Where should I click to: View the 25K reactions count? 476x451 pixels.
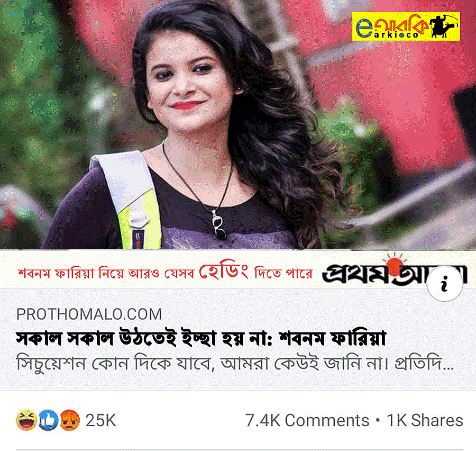click(x=100, y=421)
